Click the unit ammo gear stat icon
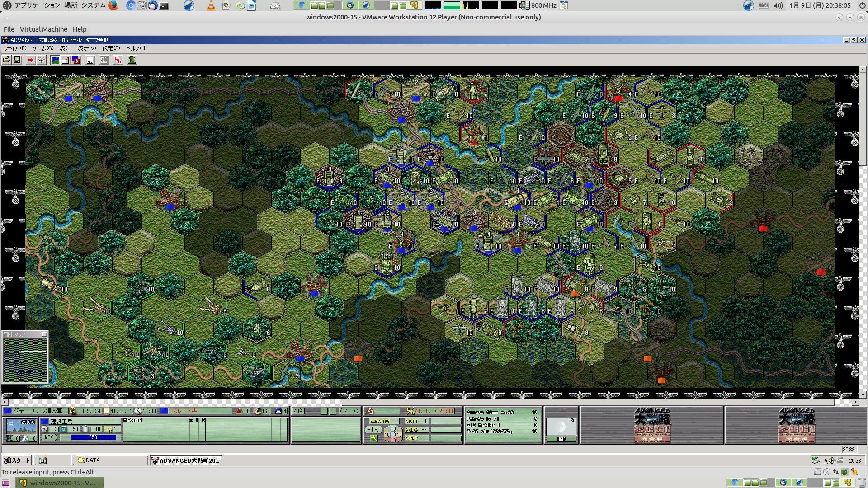Screen dimensions: 868x488 tap(44, 429)
